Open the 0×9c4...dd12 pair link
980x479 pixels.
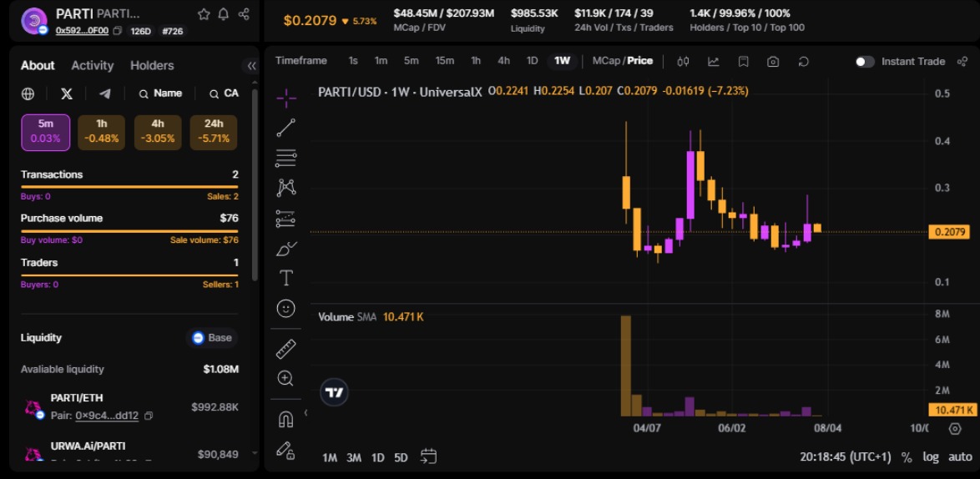point(107,416)
